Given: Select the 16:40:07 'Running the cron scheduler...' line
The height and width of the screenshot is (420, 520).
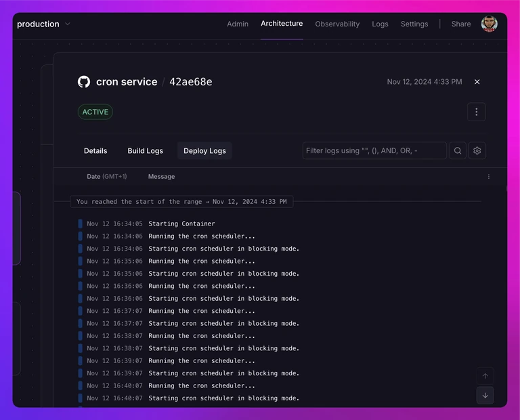Looking at the screenshot, I should coord(202,385).
